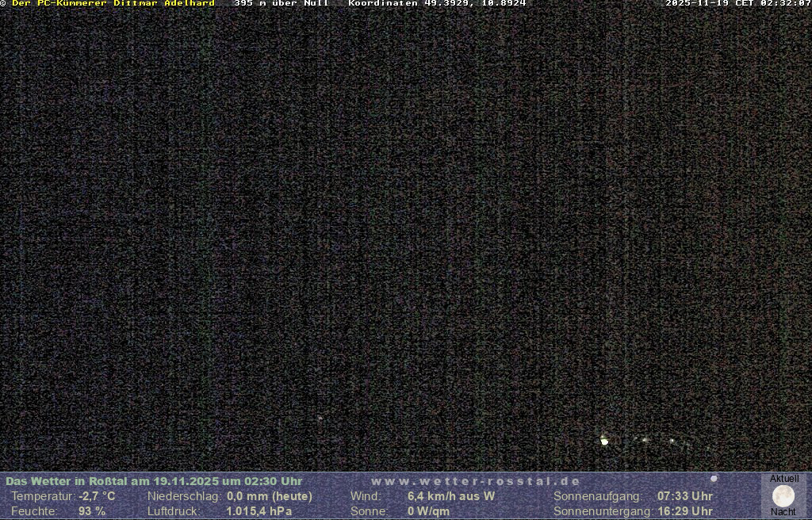The image size is (812, 520).
Task: Click the Niederschlag 0,0 mm value
Action: coord(270,496)
